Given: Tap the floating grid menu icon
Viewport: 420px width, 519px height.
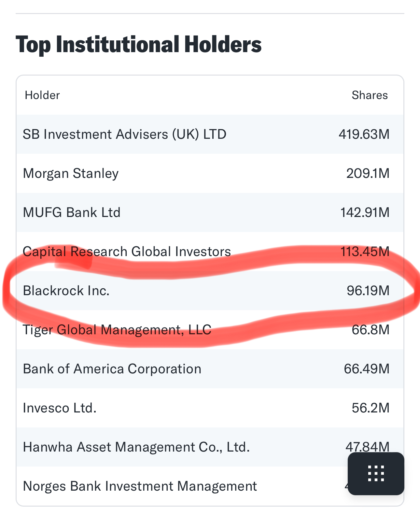Looking at the screenshot, I should (376, 473).
